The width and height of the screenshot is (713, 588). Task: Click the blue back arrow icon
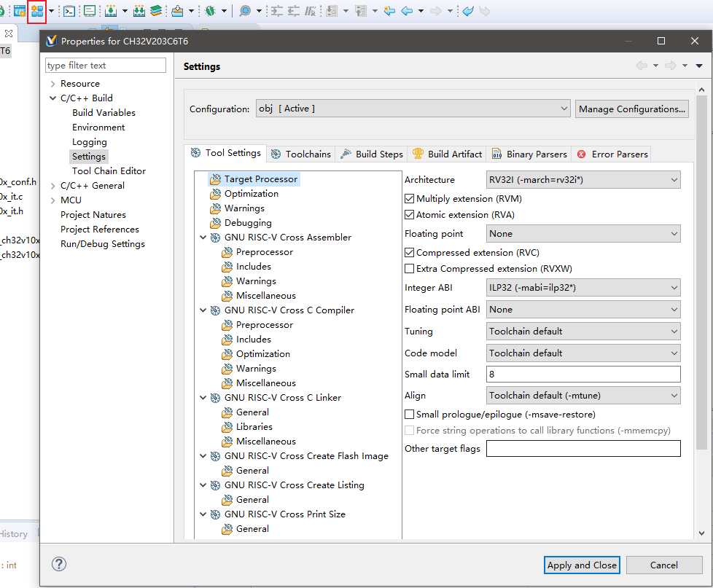pos(407,11)
